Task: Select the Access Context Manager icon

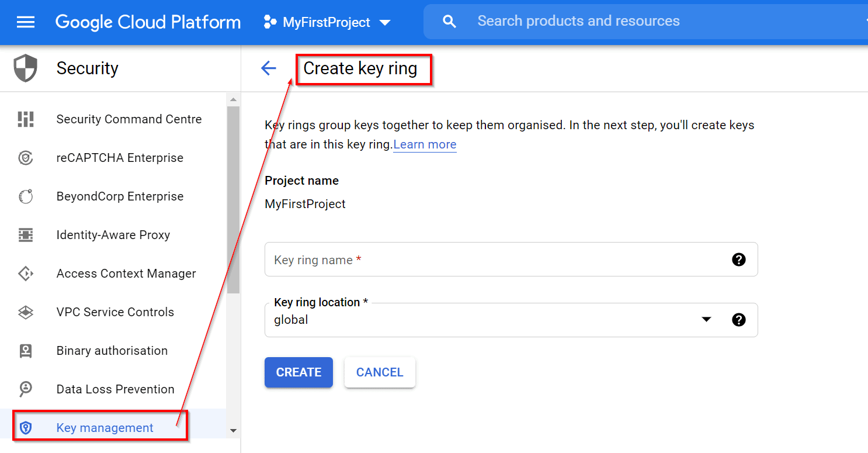Action: click(26, 274)
